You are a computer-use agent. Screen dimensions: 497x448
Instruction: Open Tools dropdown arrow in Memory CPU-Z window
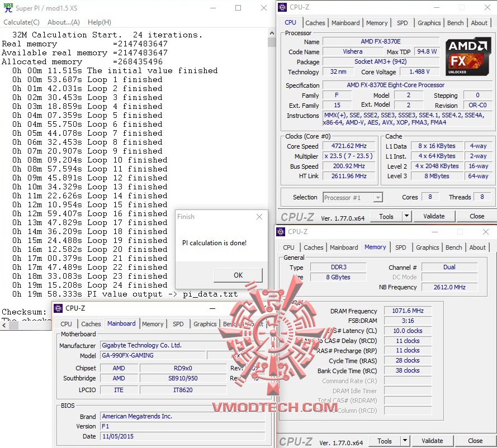pos(405,441)
